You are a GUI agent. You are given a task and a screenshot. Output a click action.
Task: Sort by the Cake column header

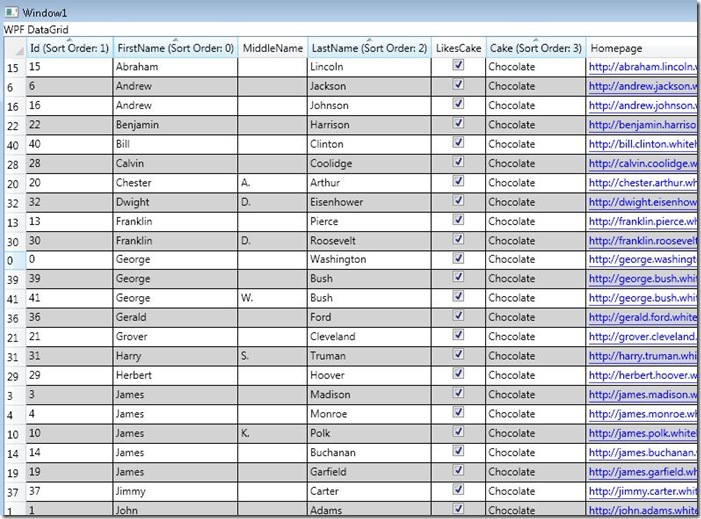pyautogui.click(x=536, y=48)
